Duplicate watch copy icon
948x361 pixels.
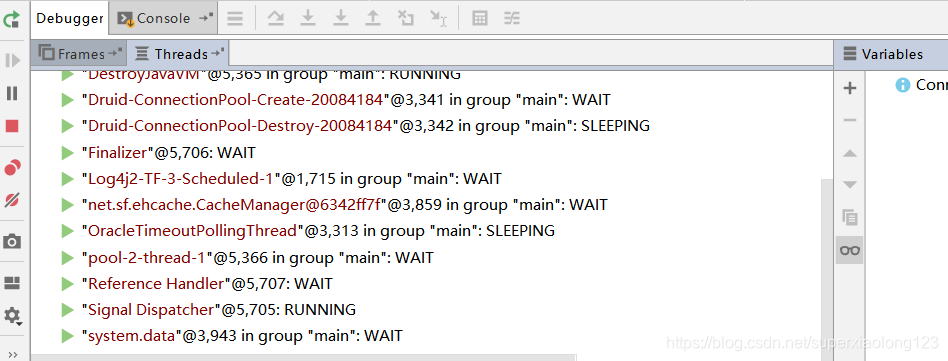coord(850,217)
